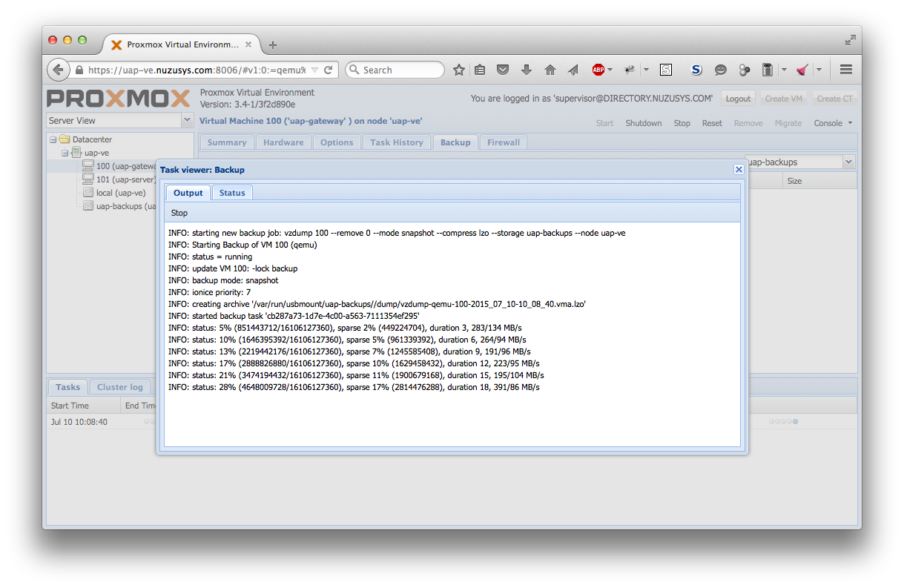Collapse the uap-ve node in the tree

(x=65, y=153)
